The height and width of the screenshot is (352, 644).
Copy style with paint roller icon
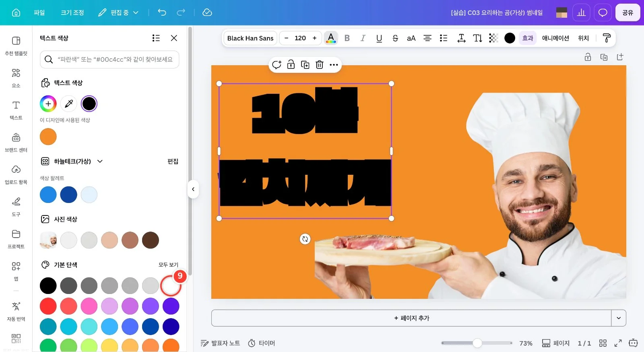click(607, 38)
